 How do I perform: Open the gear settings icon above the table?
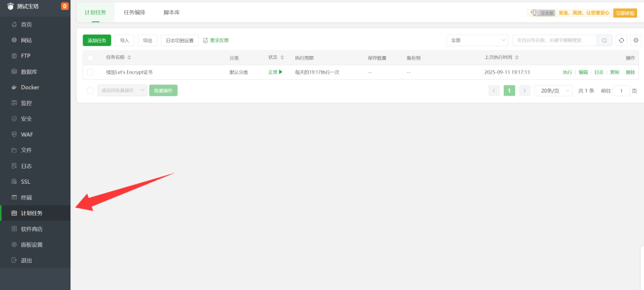click(635, 40)
